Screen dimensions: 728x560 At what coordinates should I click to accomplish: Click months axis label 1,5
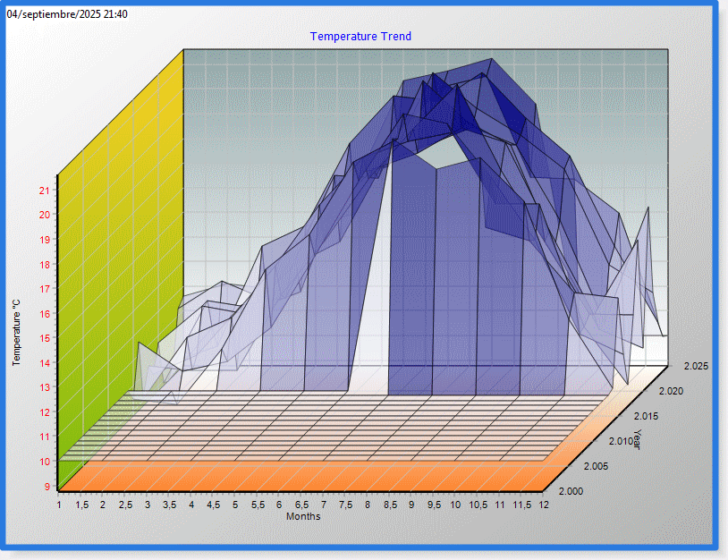pyautogui.click(x=81, y=505)
